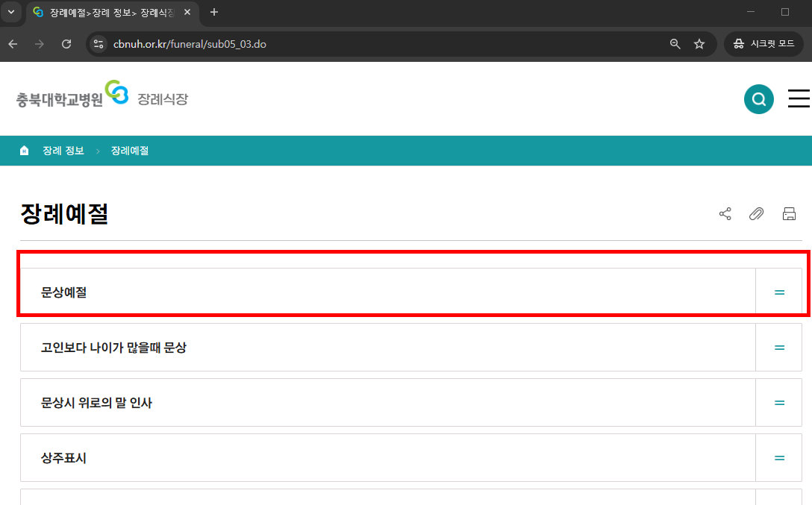Click the share icon near the page title
812x505 pixels.
click(x=725, y=214)
